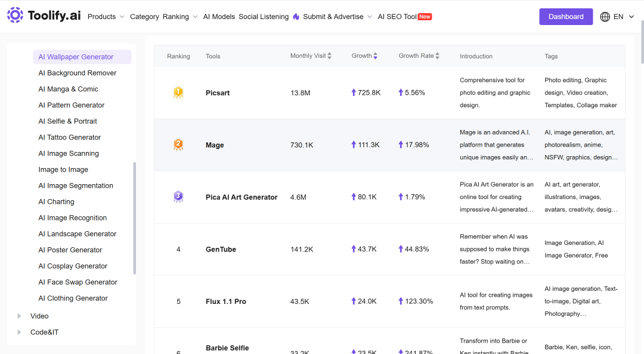Viewport: 644px width, 354px height.
Task: Open Pica AI Art Generator link
Action: [241, 197]
